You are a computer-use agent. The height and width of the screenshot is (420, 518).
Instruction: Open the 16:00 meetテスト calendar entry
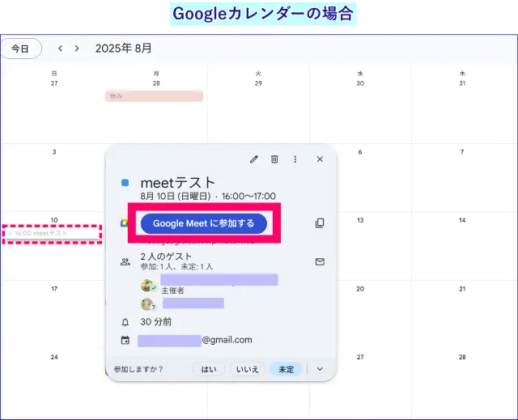click(52, 233)
